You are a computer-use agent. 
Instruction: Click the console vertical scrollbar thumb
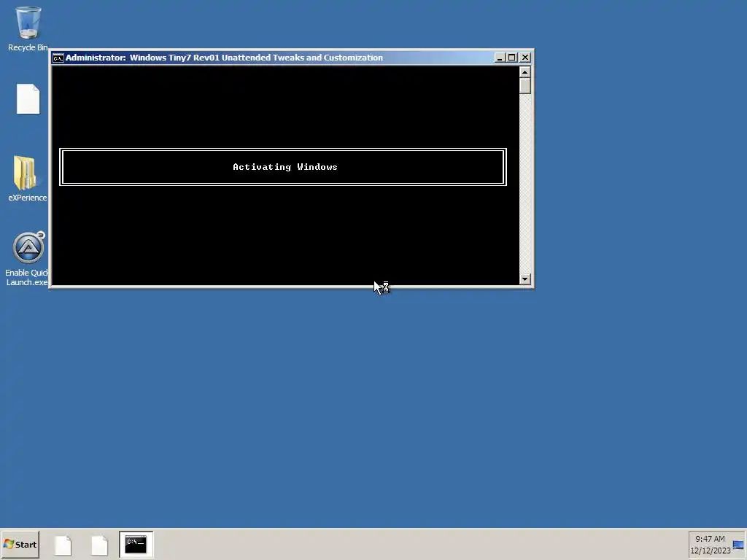525,86
